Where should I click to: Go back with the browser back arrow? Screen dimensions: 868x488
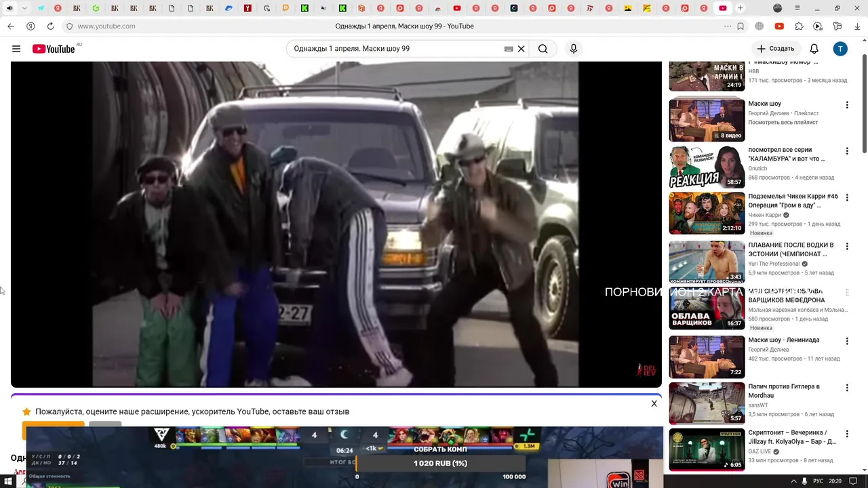[x=11, y=26]
